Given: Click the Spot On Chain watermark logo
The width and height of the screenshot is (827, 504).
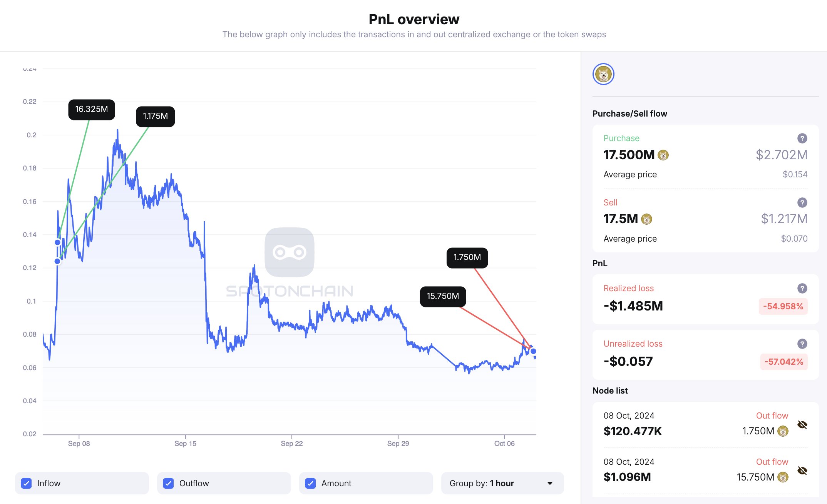Looking at the screenshot, I should pyautogui.click(x=290, y=252).
